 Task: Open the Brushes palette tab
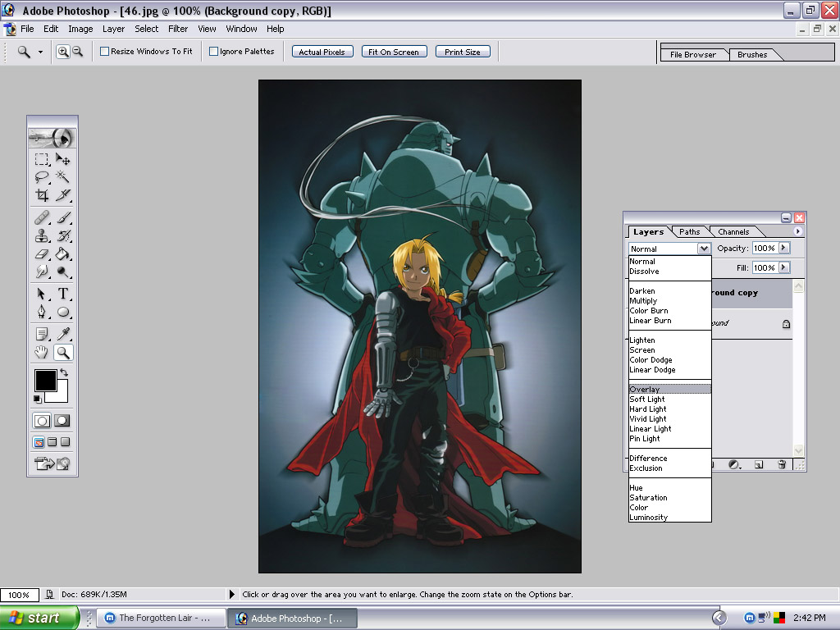(752, 55)
